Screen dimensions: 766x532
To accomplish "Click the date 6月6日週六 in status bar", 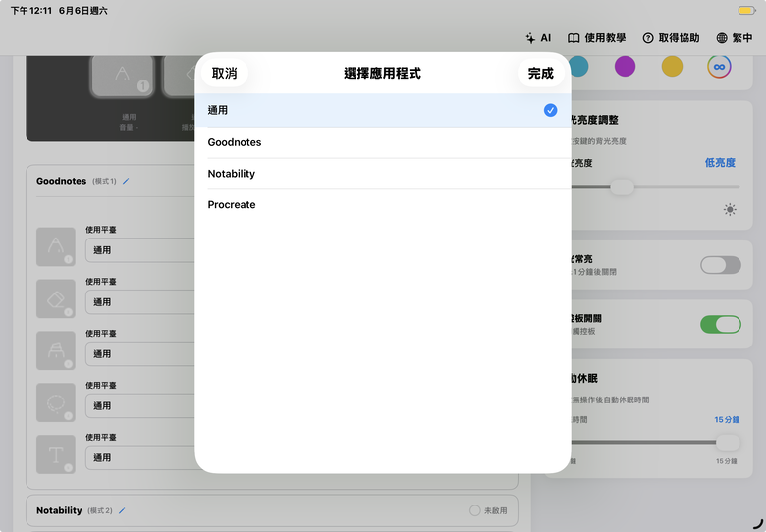I will click(x=83, y=10).
